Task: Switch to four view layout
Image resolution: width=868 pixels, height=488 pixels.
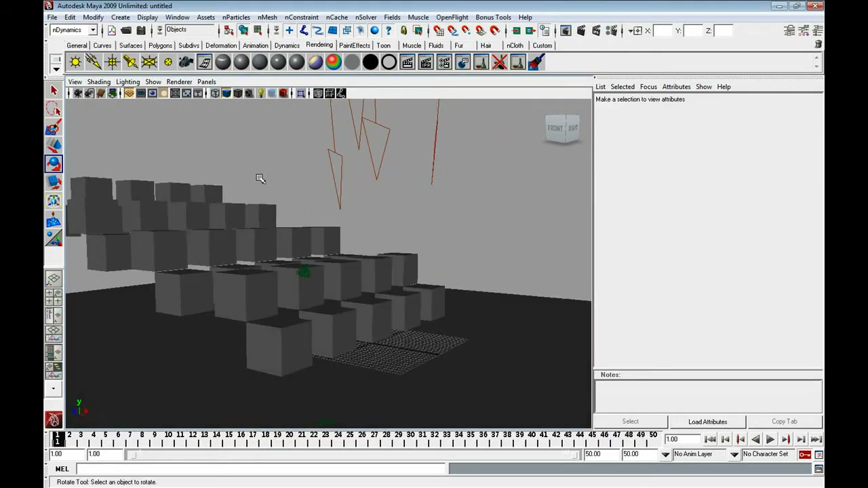Action: point(54,297)
